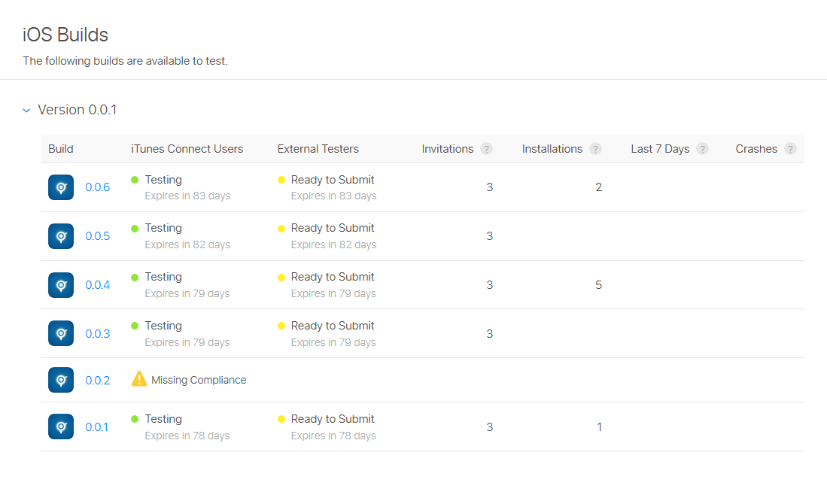The height and width of the screenshot is (504, 827).
Task: Open build 0.0.6 link
Action: 98,187
